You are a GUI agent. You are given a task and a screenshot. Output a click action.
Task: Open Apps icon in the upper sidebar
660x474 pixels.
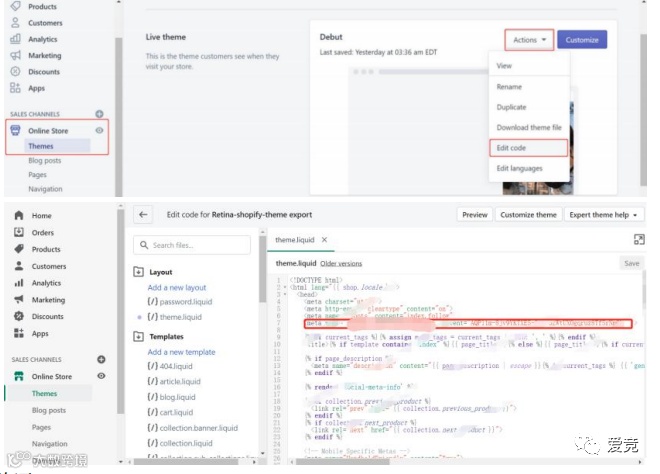coord(15,88)
